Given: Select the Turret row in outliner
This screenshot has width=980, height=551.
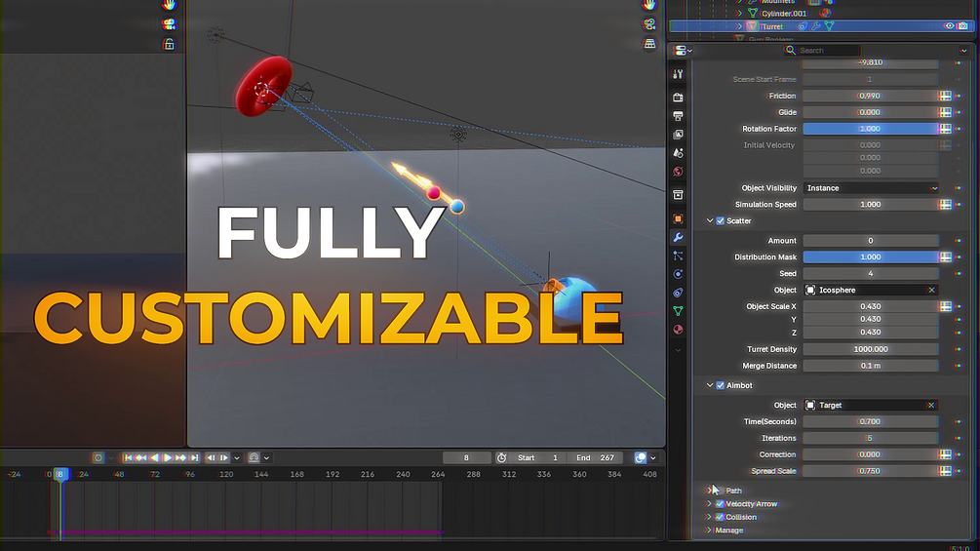Looking at the screenshot, I should point(822,26).
